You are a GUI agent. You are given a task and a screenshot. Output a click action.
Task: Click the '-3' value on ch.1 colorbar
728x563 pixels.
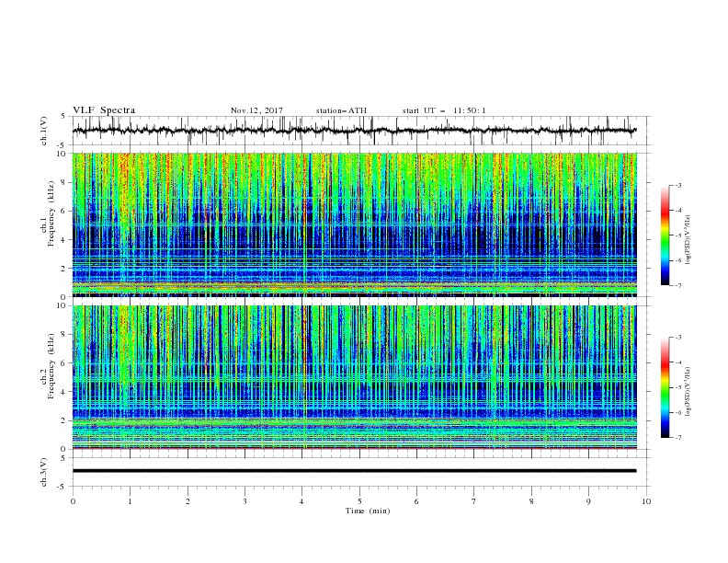point(677,185)
